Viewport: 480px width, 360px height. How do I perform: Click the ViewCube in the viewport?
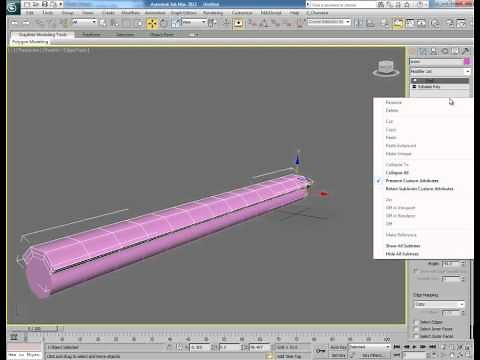(x=386, y=68)
